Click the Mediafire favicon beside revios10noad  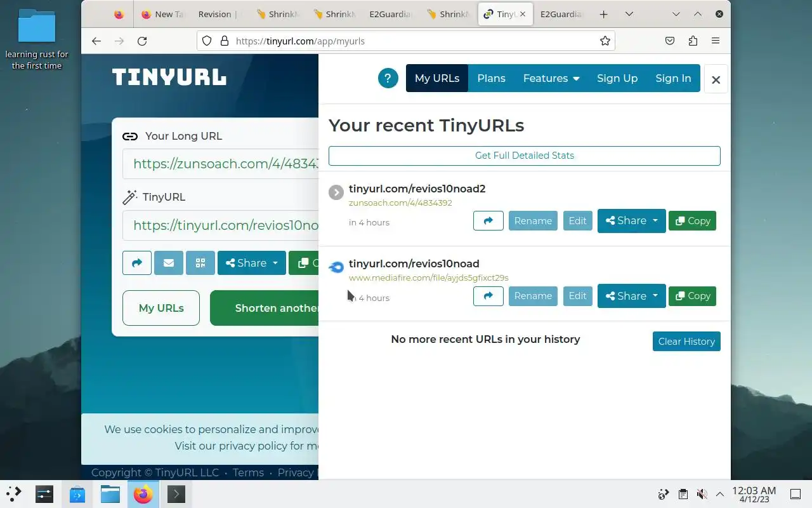point(336,267)
